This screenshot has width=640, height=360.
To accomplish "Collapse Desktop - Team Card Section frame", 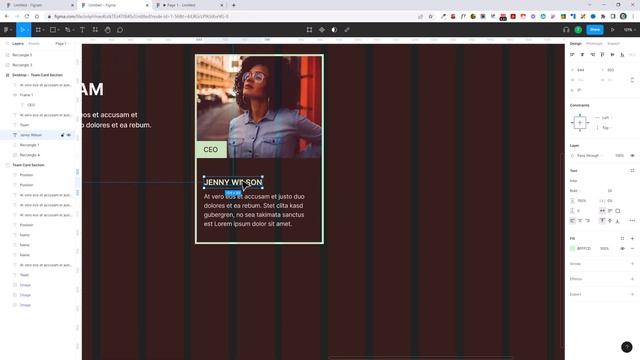I will 7,75.
